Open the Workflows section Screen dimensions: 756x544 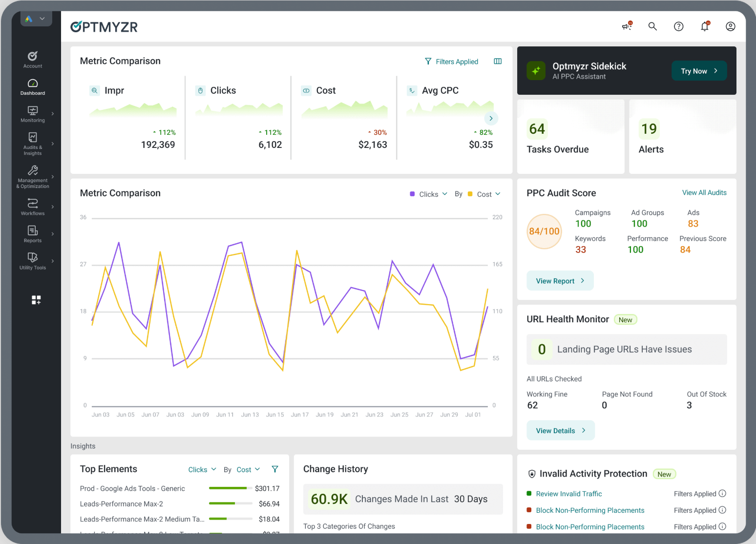point(32,206)
